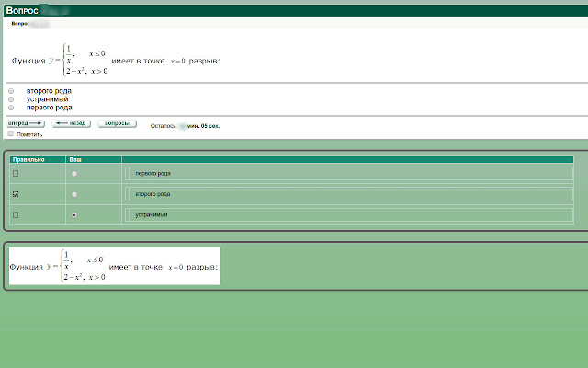Click the "Вопрос" title header bar
This screenshot has height=368, width=588.
296,10
